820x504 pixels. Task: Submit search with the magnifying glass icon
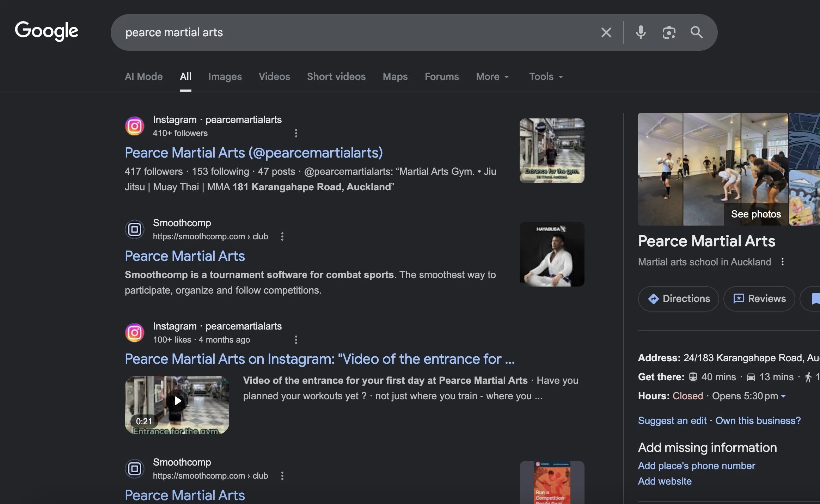click(696, 32)
